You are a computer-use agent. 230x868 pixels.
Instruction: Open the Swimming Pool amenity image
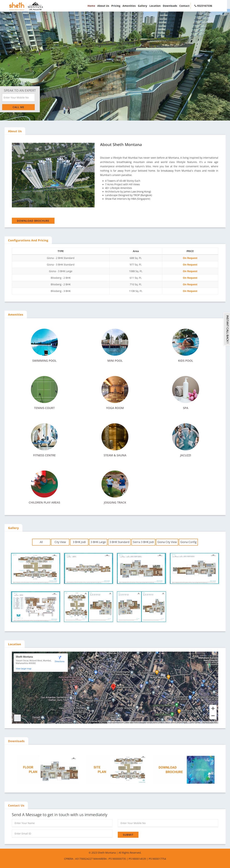[x=44, y=342]
